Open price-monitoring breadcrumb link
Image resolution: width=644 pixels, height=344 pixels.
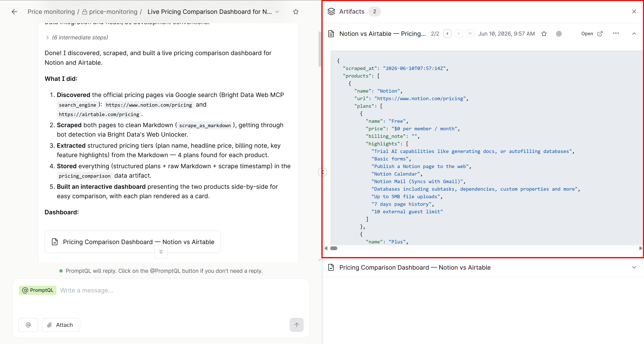pos(110,12)
